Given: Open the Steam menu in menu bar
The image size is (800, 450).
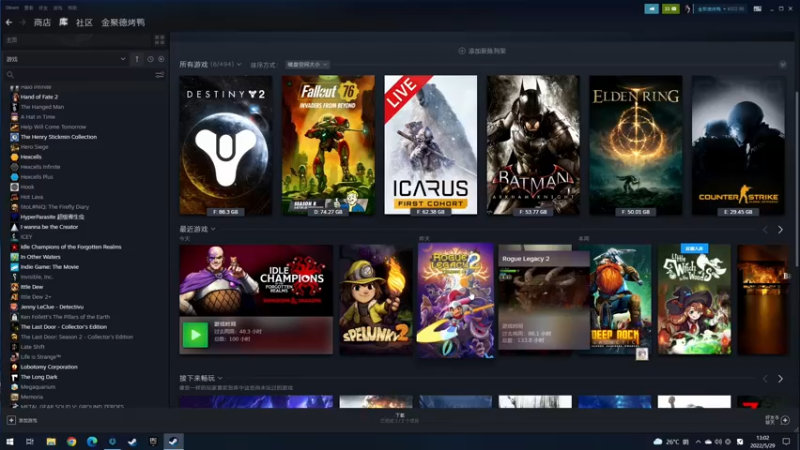Looking at the screenshot, I should tap(12, 8).
